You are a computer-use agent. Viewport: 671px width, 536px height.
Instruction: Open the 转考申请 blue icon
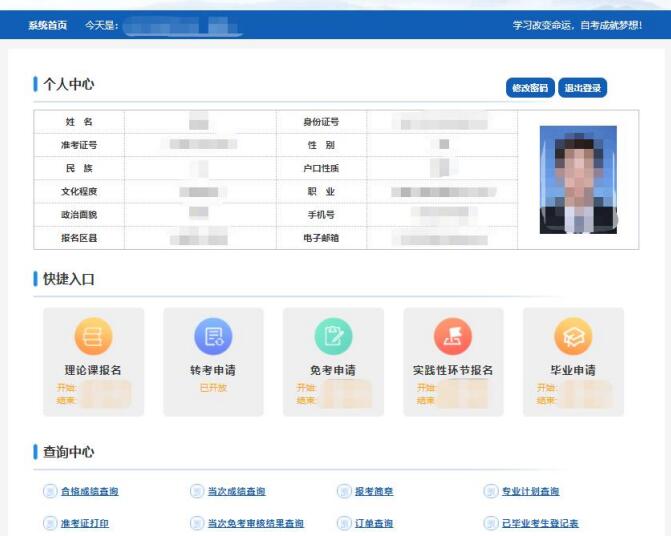[x=213, y=336]
